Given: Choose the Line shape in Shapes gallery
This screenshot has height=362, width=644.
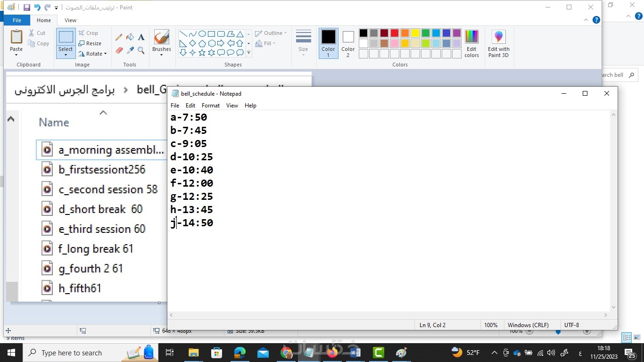Looking at the screenshot, I should pos(183,34).
